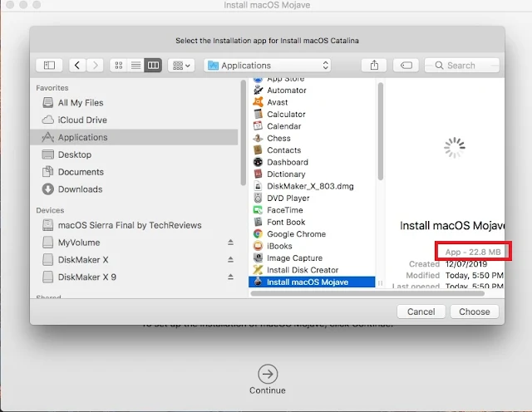Open the item arrangement dropdown
Image resolution: width=532 pixels, height=412 pixels.
click(181, 65)
